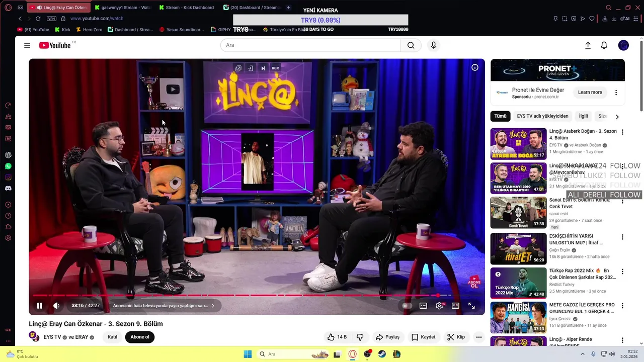Go back with the browser back arrow
This screenshot has width=644, height=362.
point(20,19)
